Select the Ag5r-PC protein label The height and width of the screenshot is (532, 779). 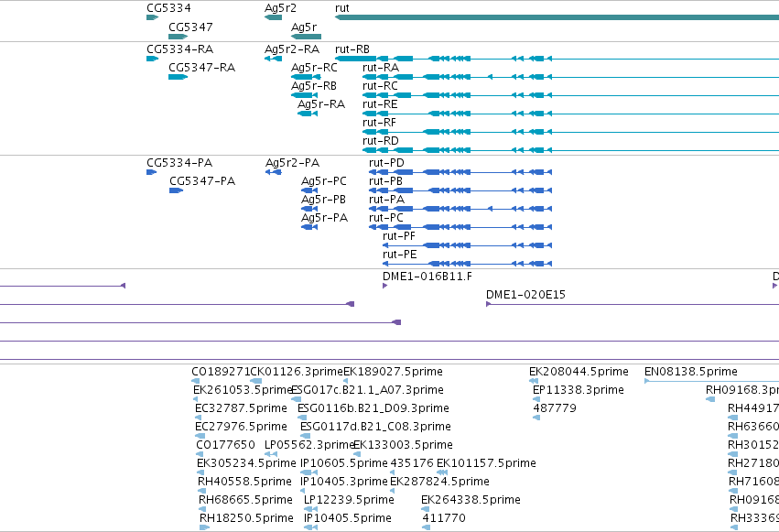(324, 181)
